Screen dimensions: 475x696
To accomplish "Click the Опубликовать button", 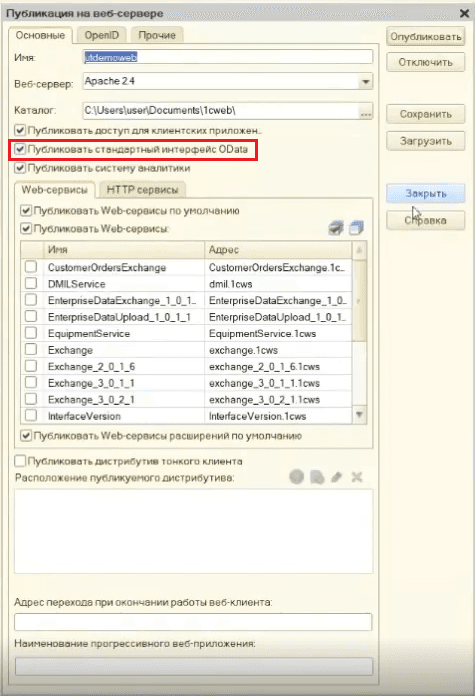I will [x=426, y=37].
